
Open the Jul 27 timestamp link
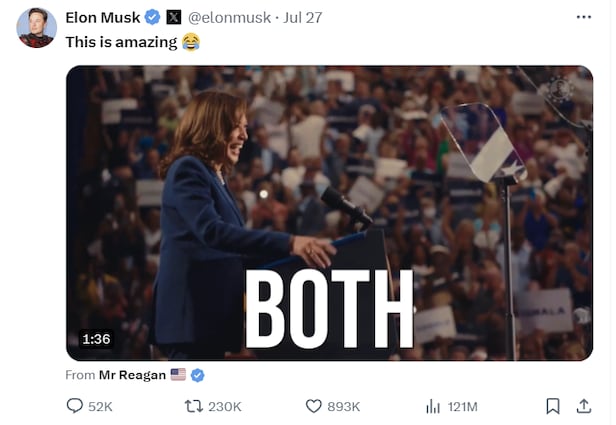(301, 17)
